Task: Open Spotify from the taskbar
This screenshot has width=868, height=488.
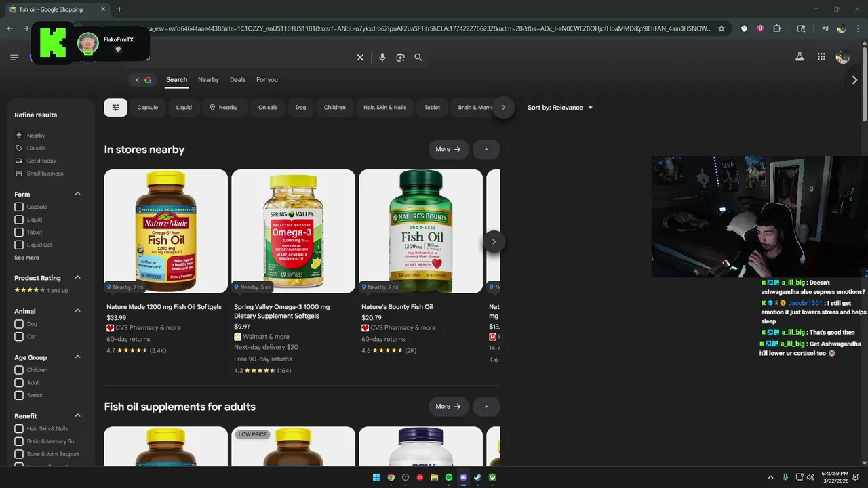Action: click(x=449, y=477)
